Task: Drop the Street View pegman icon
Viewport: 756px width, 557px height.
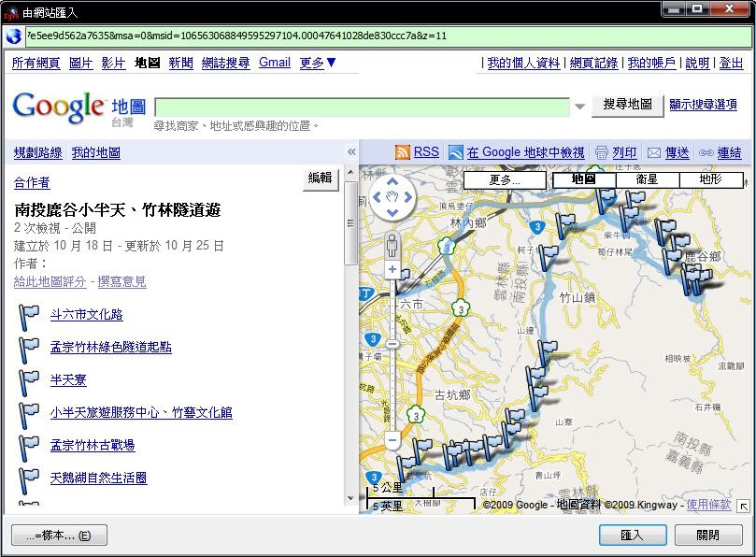Action: [x=392, y=245]
